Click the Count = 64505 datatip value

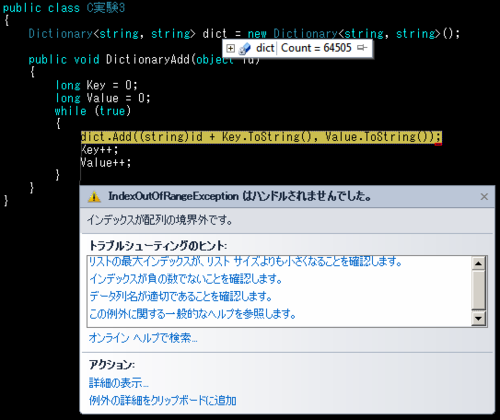tap(316, 48)
